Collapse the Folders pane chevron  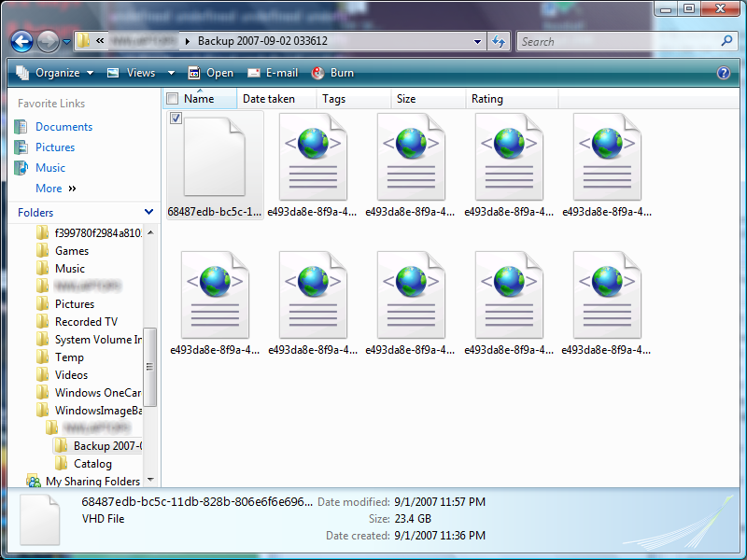coord(148,213)
